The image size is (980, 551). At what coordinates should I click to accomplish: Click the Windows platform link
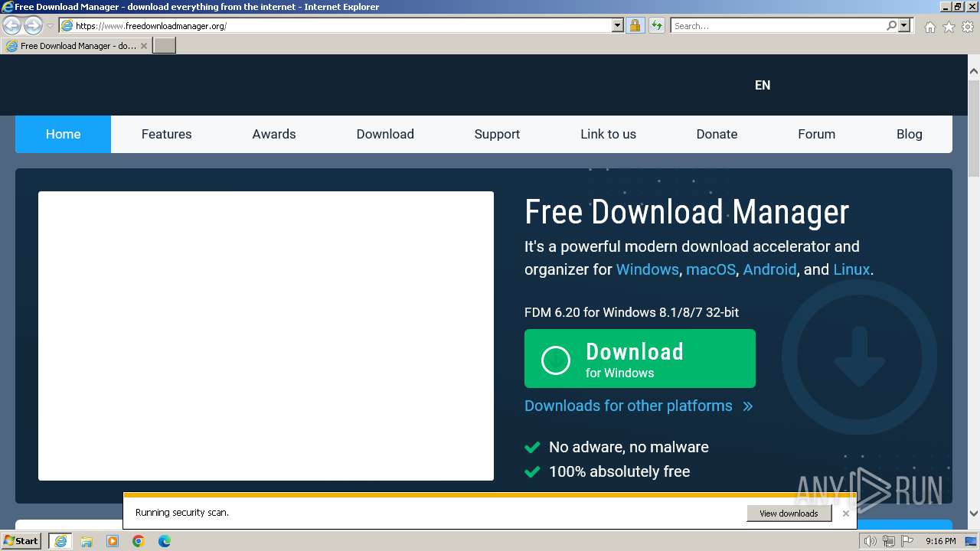click(x=647, y=269)
